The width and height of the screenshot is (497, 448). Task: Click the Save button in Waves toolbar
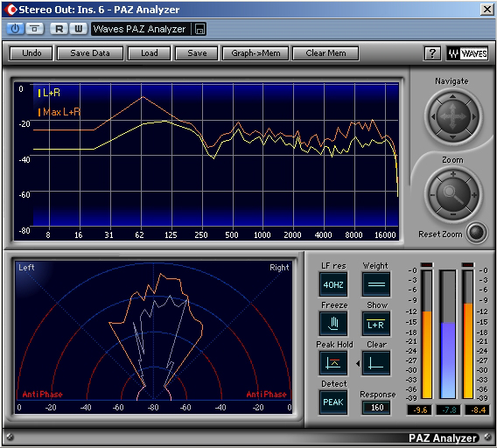pos(197,53)
